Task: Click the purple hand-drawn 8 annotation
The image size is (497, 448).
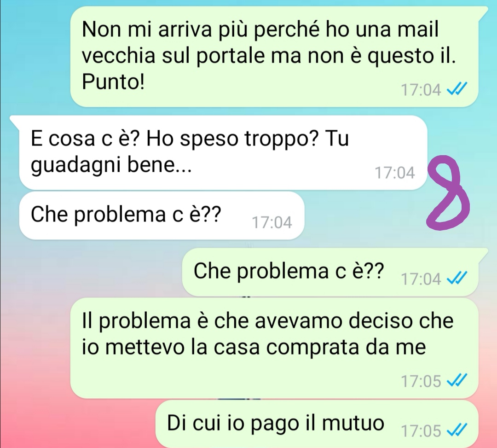Action: (448, 192)
